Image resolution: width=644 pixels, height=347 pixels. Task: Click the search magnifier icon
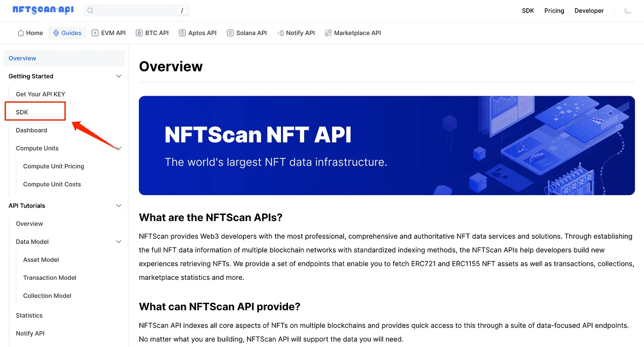90,11
